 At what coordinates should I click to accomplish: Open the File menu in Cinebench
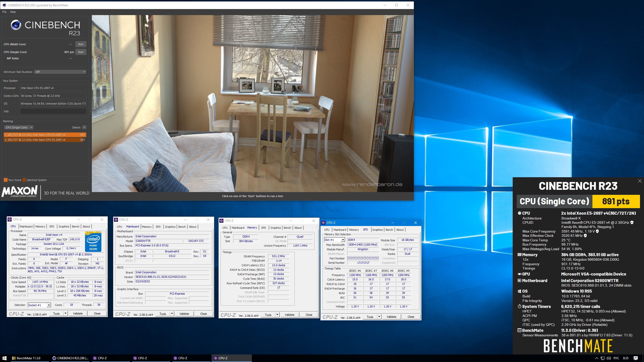click(x=4, y=12)
